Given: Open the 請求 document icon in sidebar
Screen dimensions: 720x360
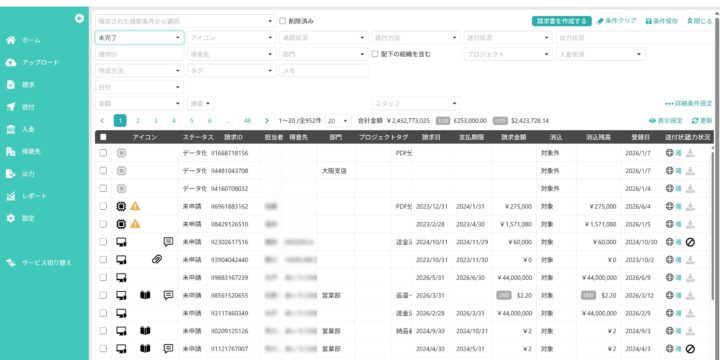Looking at the screenshot, I should click(11, 85).
